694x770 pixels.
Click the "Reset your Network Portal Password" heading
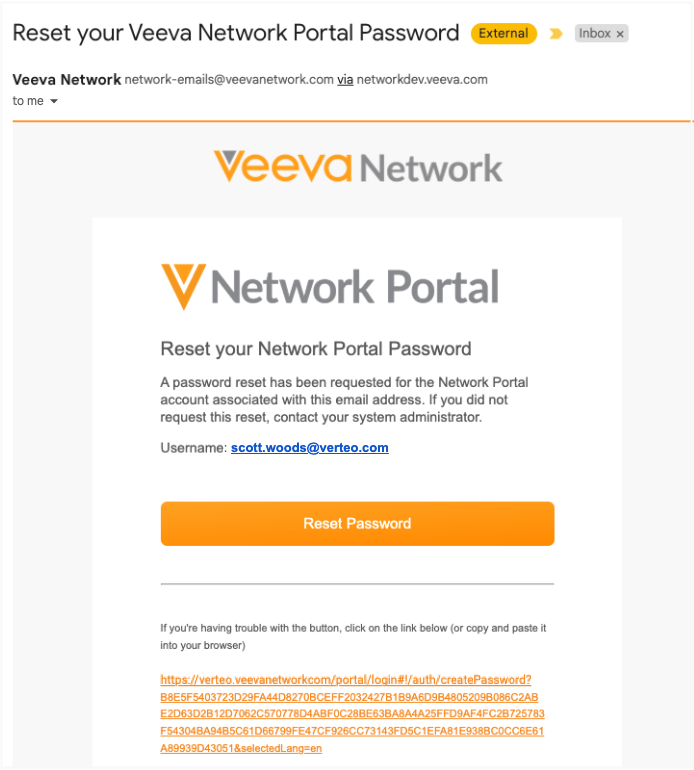(x=315, y=349)
